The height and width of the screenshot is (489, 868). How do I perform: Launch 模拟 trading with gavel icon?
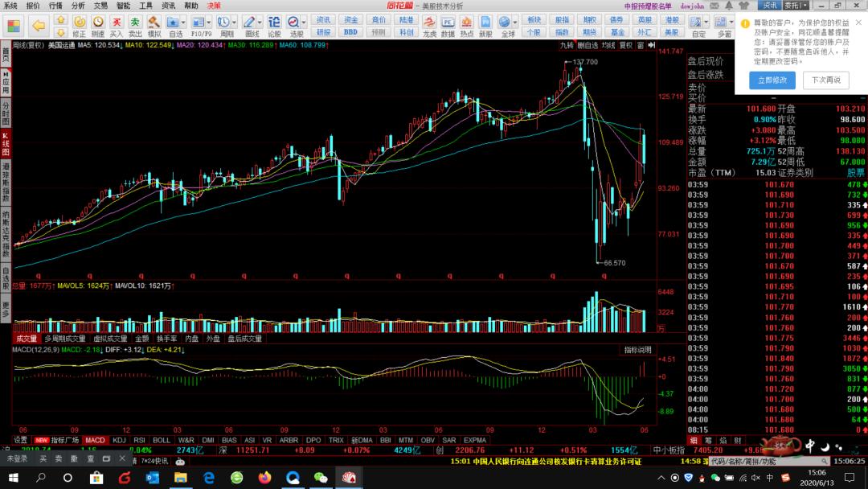(x=156, y=26)
